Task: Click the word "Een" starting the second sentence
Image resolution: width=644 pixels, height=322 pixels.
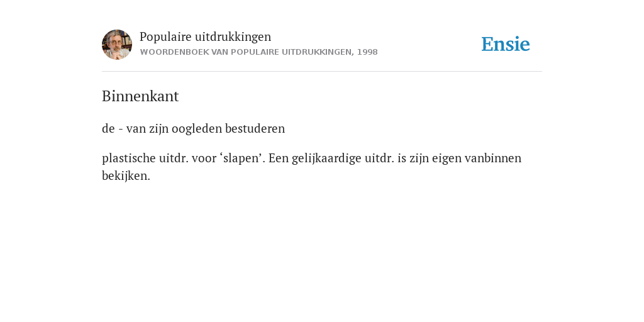Action: pos(279,158)
